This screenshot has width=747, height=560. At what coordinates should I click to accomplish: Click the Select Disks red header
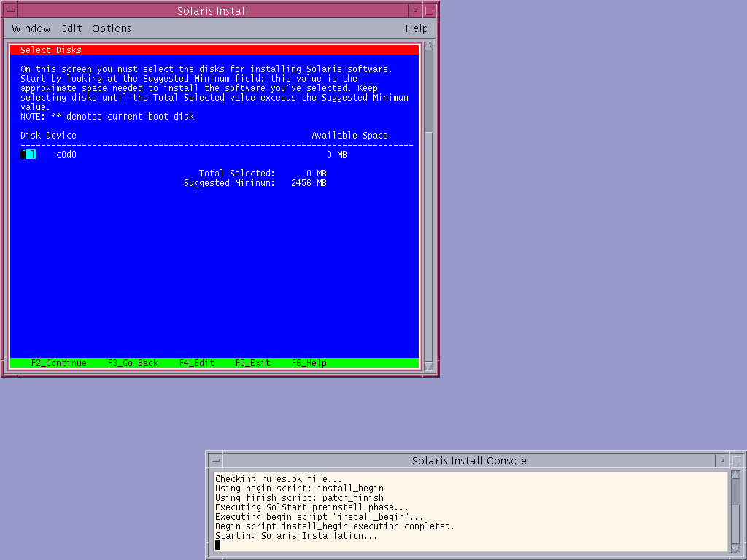(x=214, y=50)
